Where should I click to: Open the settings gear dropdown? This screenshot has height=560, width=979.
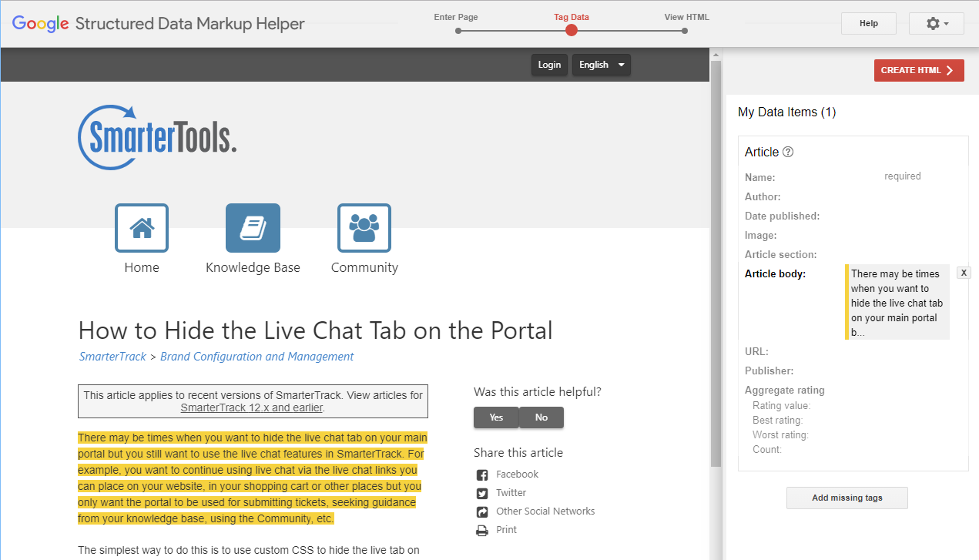936,24
